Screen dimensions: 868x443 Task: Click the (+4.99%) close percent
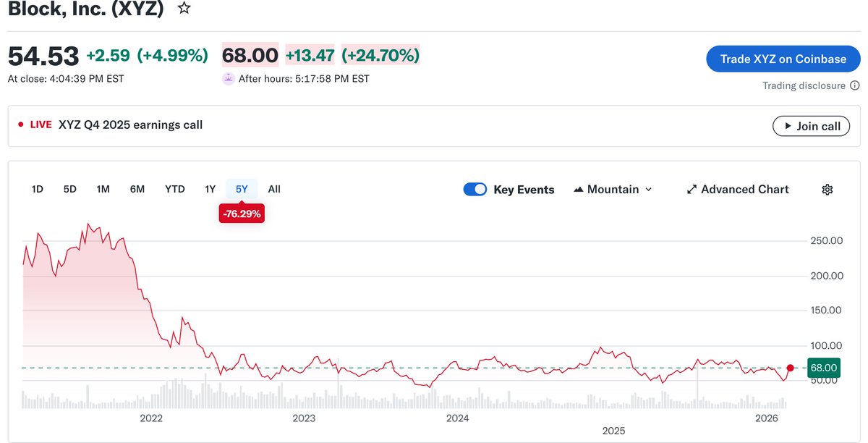click(x=173, y=56)
